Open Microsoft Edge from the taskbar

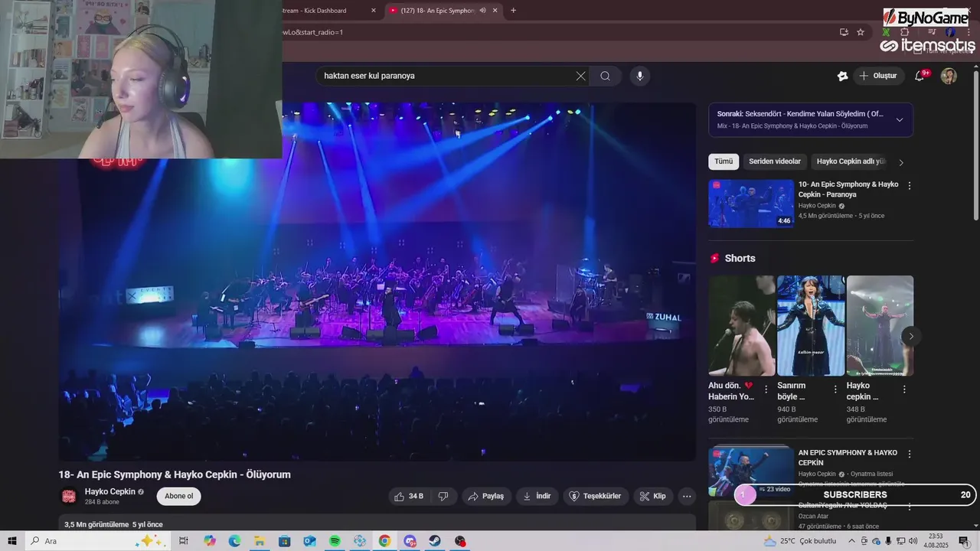[234, 541]
